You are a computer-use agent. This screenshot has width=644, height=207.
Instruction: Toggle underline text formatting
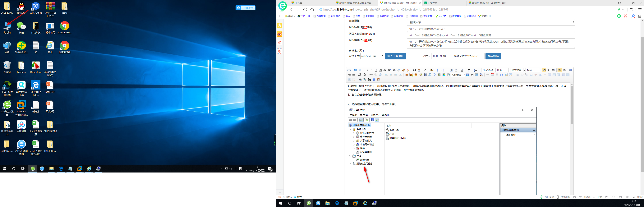(375, 70)
